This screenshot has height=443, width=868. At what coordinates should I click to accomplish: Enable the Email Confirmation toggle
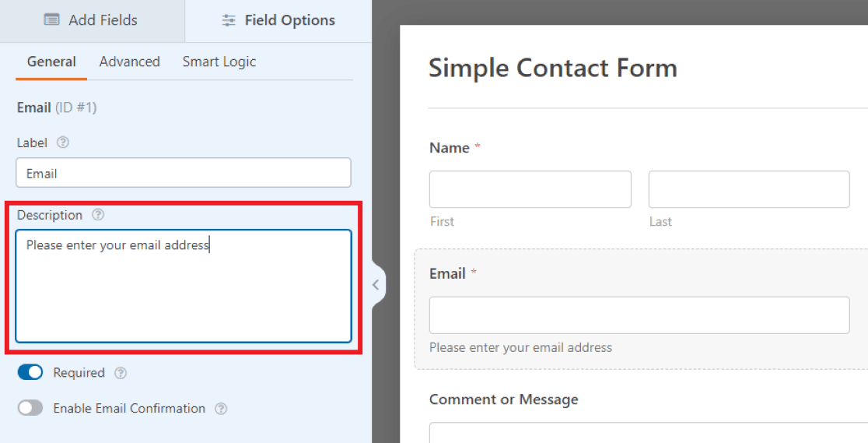coord(30,408)
